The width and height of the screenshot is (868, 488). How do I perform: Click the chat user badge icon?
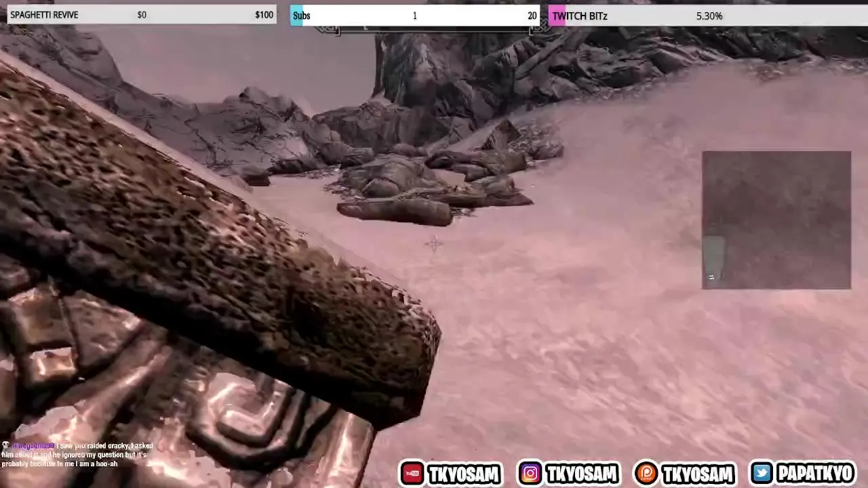(5, 445)
